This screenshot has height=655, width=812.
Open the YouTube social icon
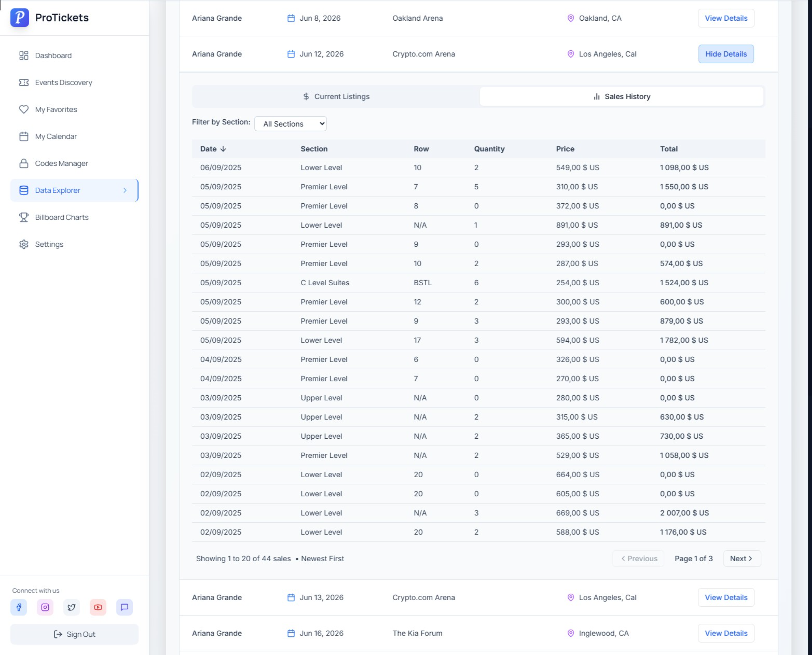click(98, 607)
